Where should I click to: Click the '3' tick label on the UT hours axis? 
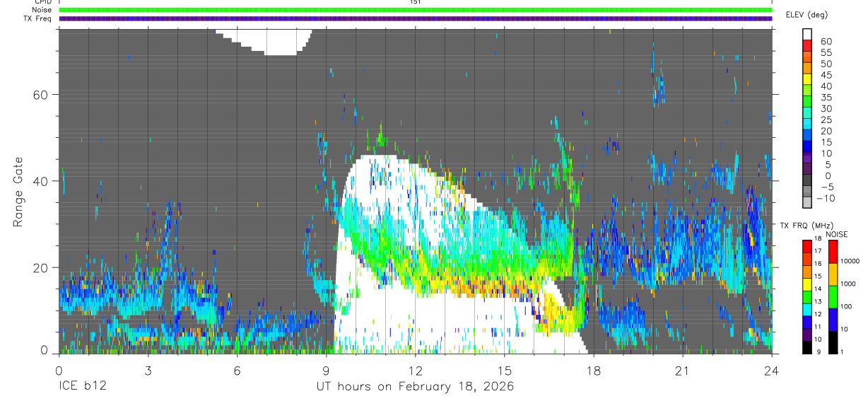coord(148,371)
